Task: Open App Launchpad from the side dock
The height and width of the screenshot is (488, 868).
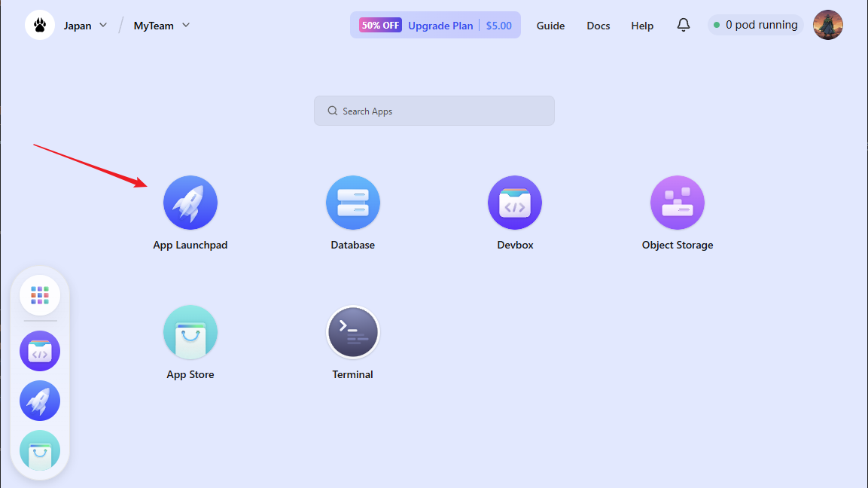Action: tap(40, 401)
